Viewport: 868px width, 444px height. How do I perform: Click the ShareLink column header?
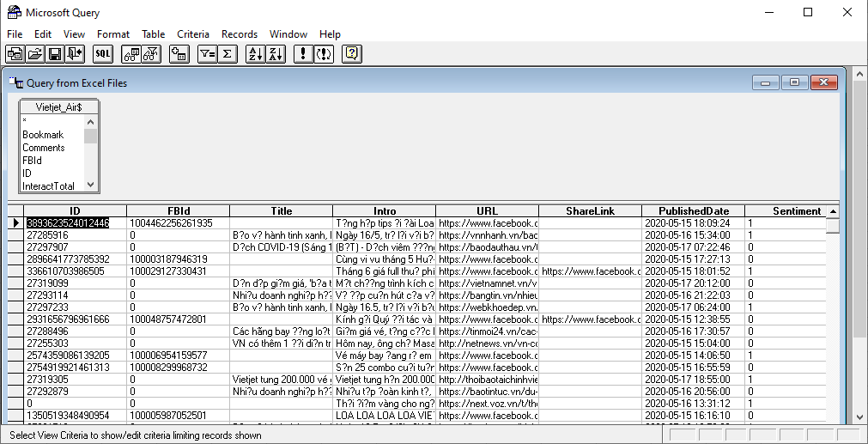coord(590,211)
